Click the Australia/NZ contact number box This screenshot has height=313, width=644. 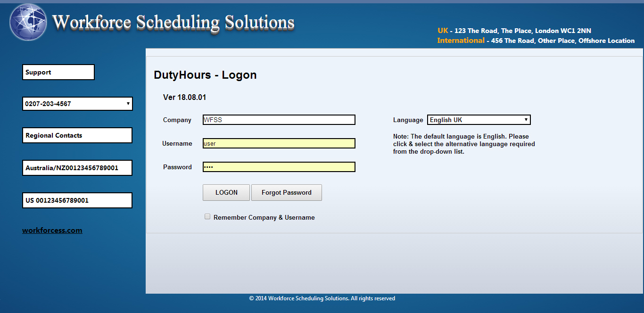(77, 168)
